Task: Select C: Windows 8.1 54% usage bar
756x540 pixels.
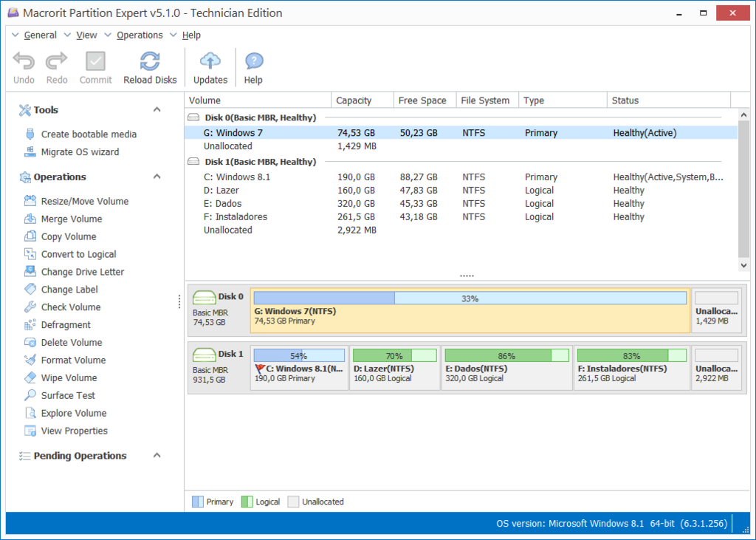Action: pyautogui.click(x=299, y=355)
